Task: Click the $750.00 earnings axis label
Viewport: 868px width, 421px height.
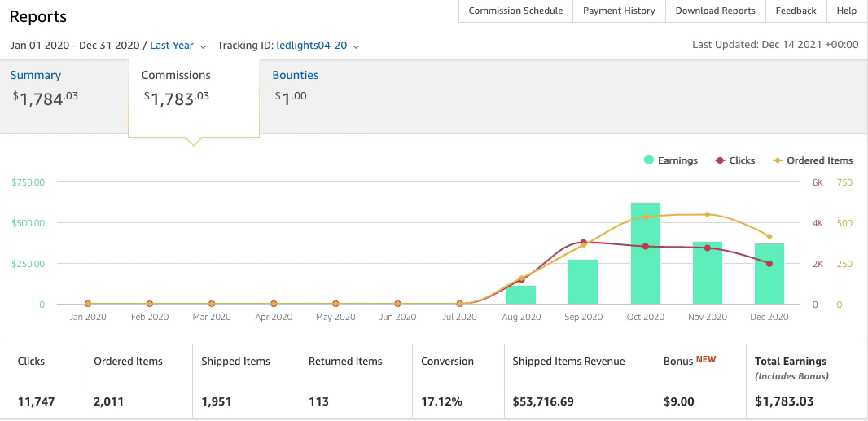Action: click(x=28, y=182)
